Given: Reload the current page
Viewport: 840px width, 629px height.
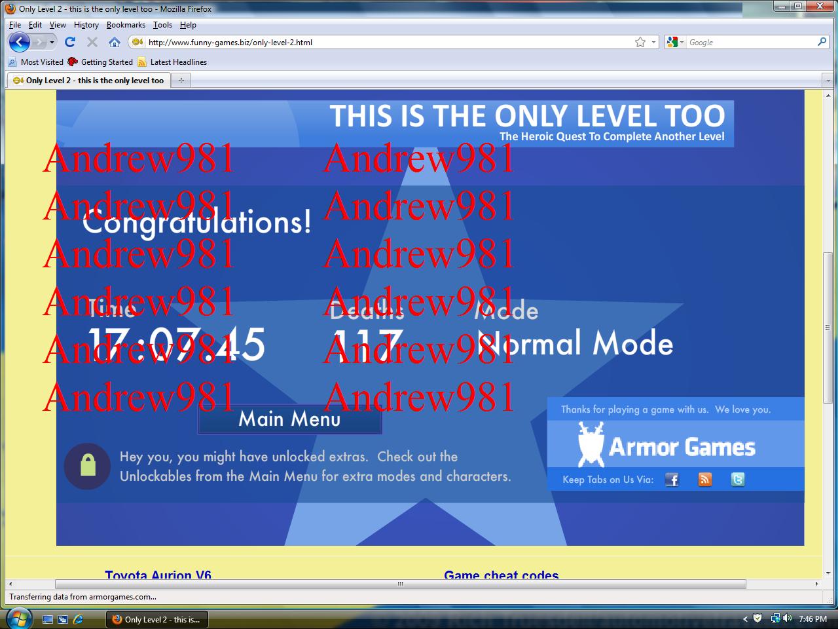Looking at the screenshot, I should [x=70, y=42].
